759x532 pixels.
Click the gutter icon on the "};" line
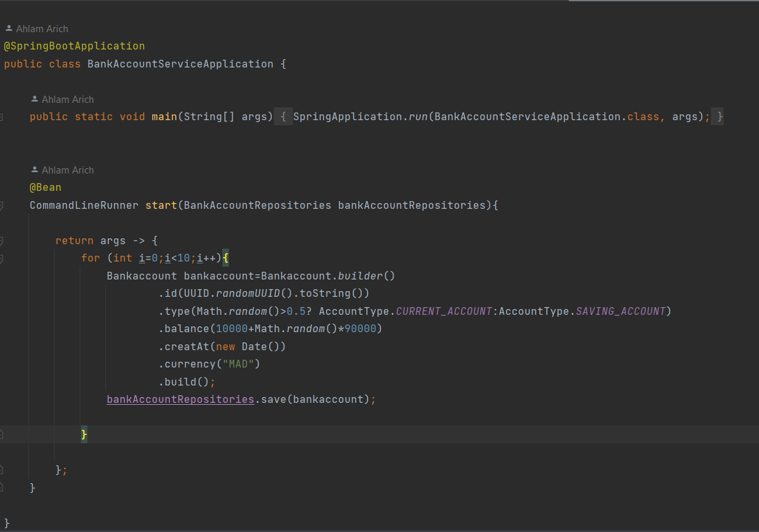[x=3, y=470]
